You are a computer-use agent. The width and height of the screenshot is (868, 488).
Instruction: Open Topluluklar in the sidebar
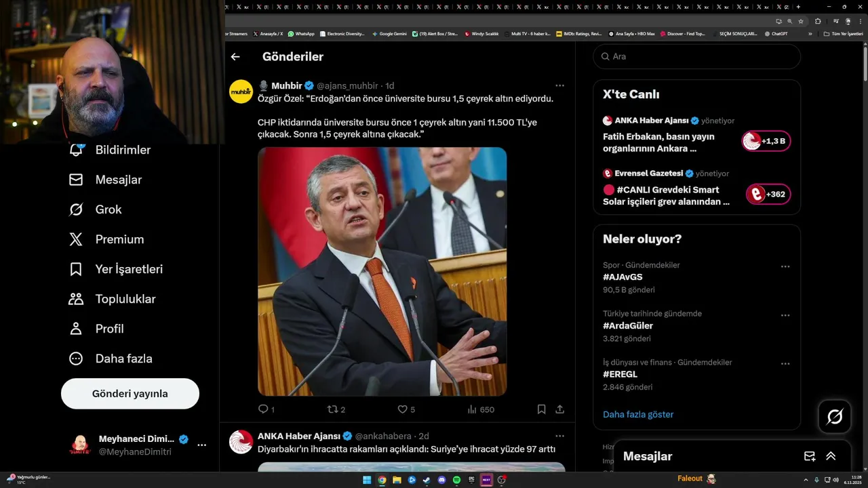click(x=113, y=299)
